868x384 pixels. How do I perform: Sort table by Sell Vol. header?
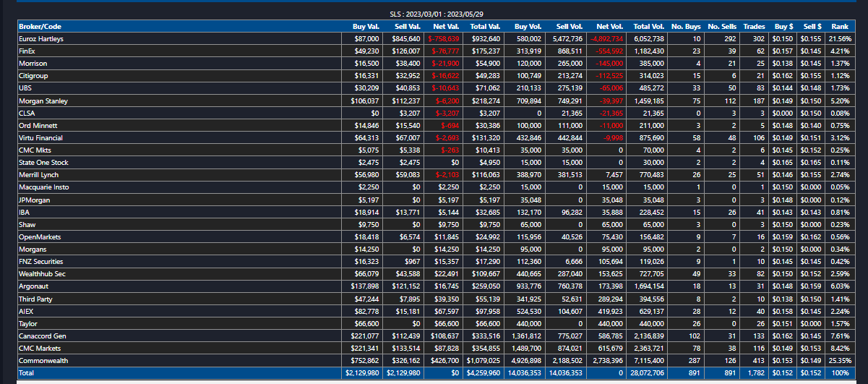coord(569,26)
